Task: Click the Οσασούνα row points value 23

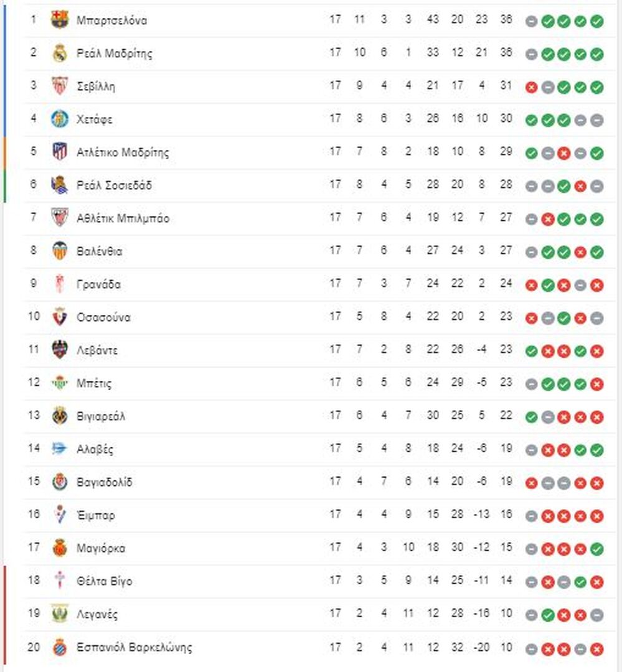Action: click(506, 317)
